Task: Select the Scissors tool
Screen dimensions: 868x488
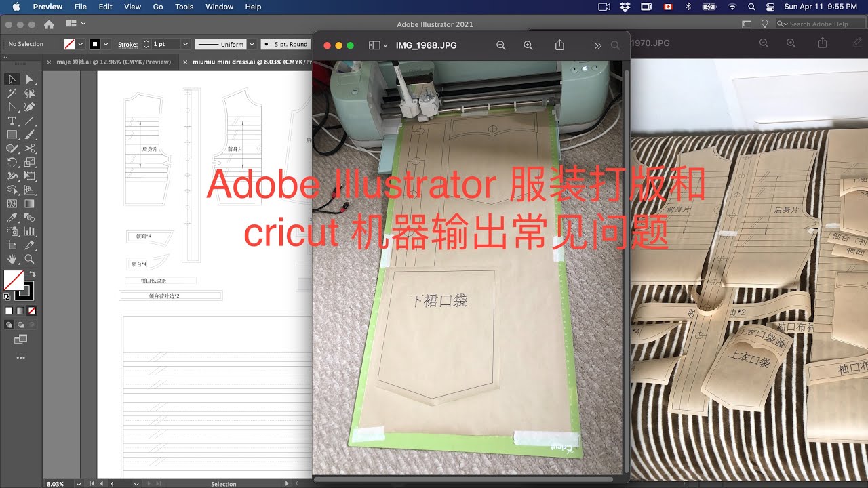Action: tap(30, 148)
